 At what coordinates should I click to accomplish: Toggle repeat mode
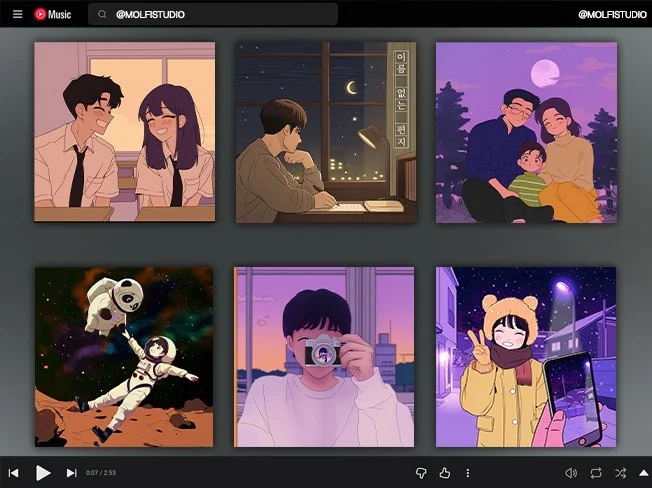click(x=596, y=473)
